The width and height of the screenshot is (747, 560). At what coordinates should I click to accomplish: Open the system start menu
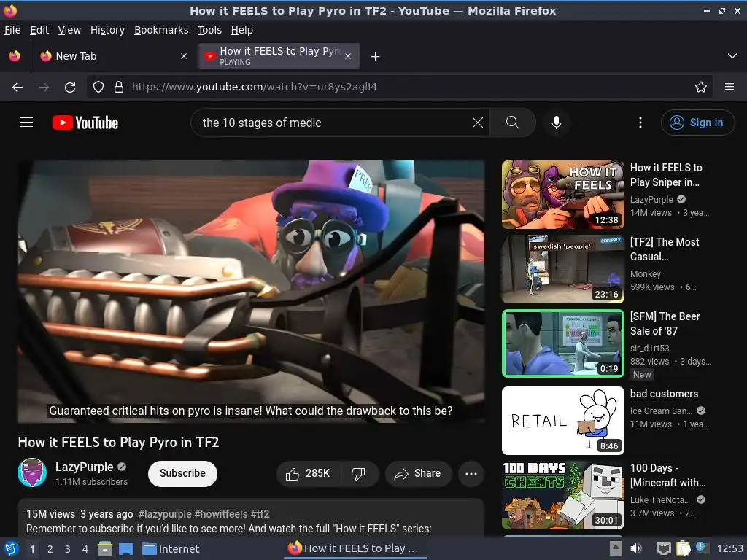(12, 548)
